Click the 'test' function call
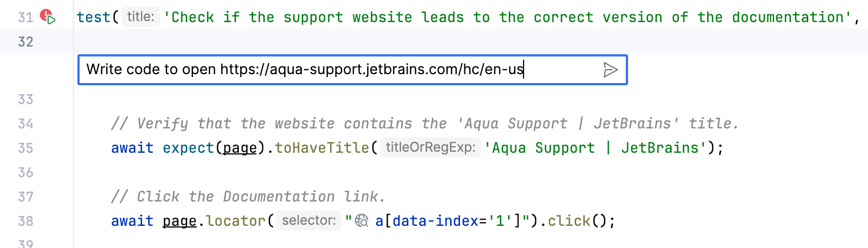The image size is (868, 248). (x=93, y=17)
